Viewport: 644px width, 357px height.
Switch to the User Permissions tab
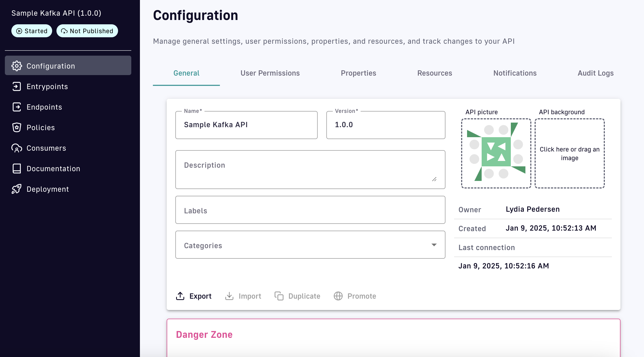click(x=270, y=73)
